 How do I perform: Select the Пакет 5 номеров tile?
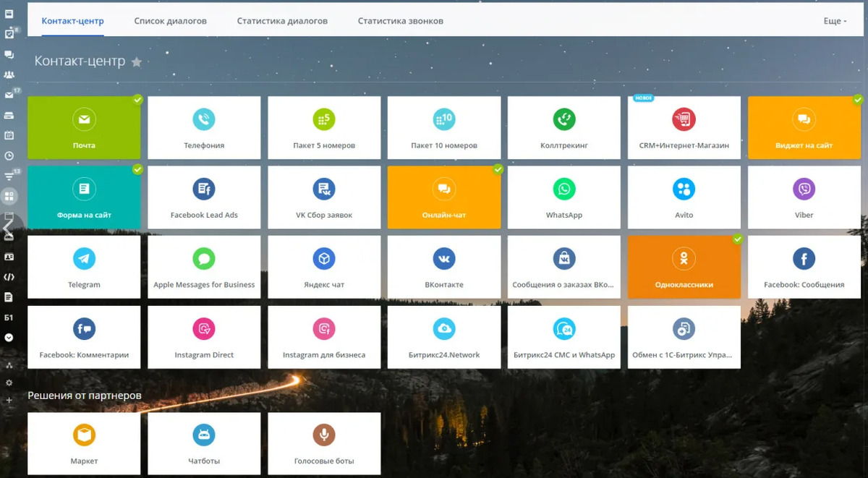324,128
